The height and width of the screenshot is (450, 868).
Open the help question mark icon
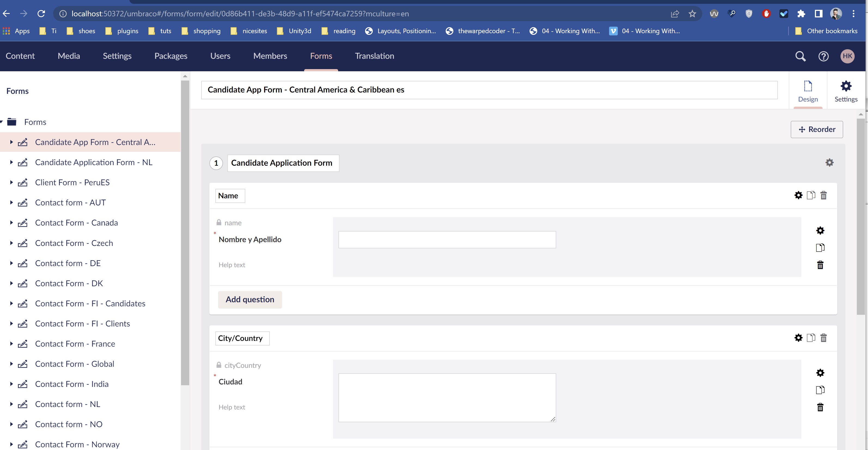pos(823,56)
